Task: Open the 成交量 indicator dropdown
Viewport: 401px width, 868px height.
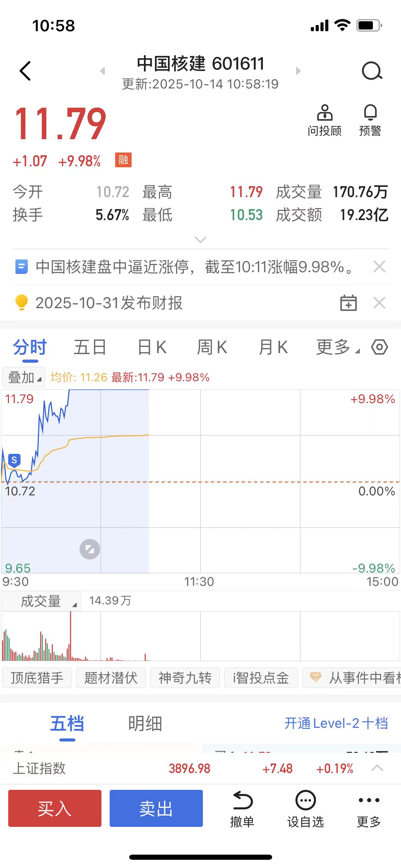Action: (41, 601)
